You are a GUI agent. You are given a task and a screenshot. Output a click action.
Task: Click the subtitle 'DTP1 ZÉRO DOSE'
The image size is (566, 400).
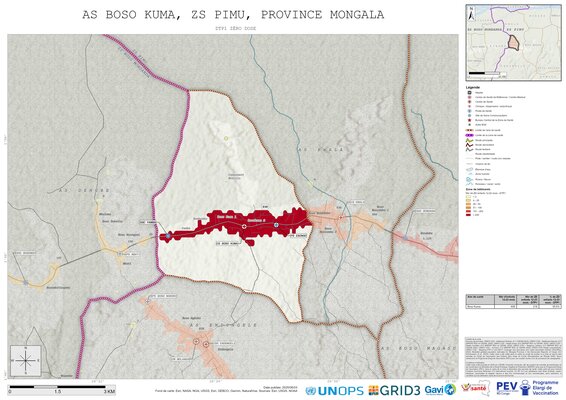pyautogui.click(x=235, y=28)
